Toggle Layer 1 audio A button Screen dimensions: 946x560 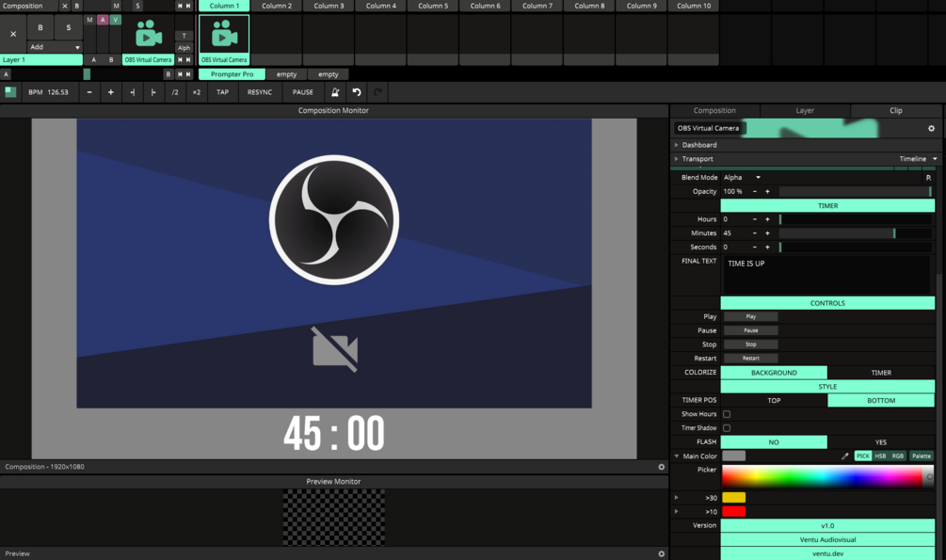click(x=103, y=20)
